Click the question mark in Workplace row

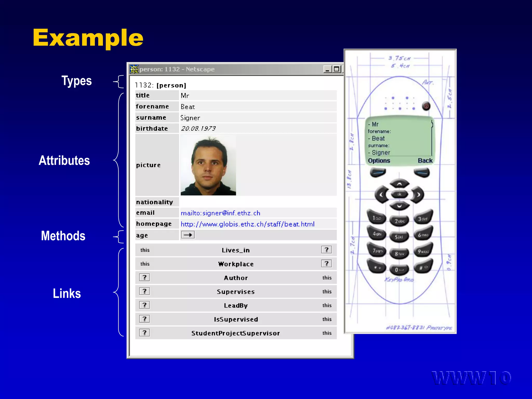click(327, 263)
